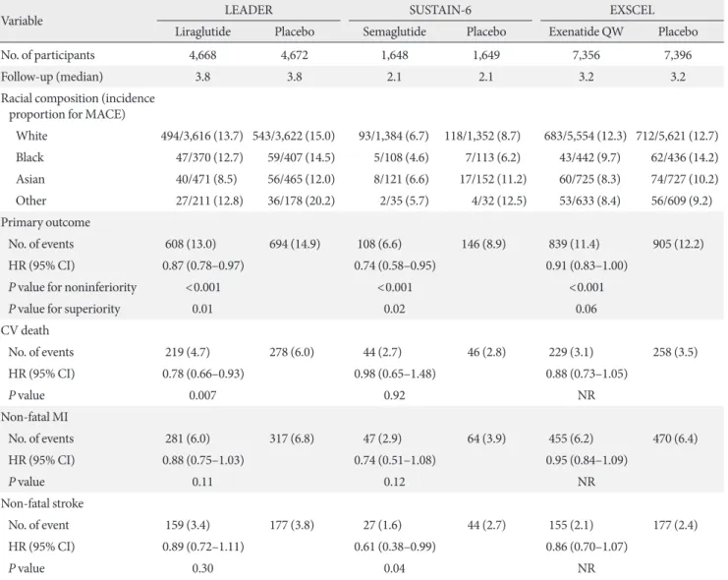Select the cell '543/3,622 (15.0)'
Viewport: 728px width, 580px height.
point(294,136)
